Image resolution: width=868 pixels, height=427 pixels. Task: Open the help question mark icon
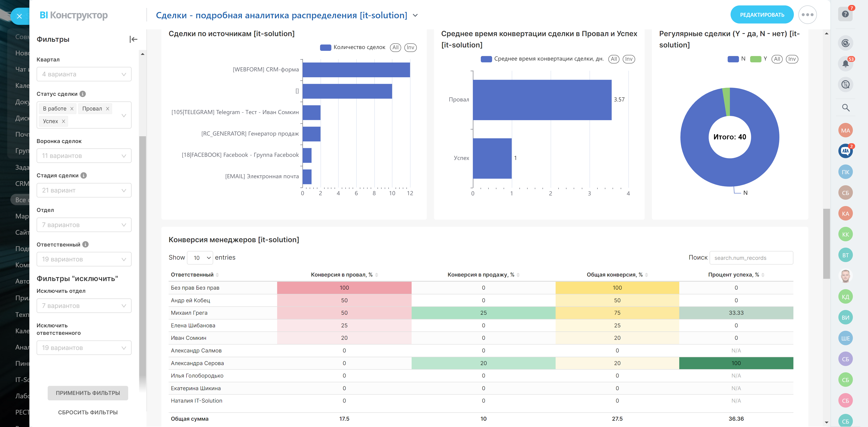click(x=845, y=14)
